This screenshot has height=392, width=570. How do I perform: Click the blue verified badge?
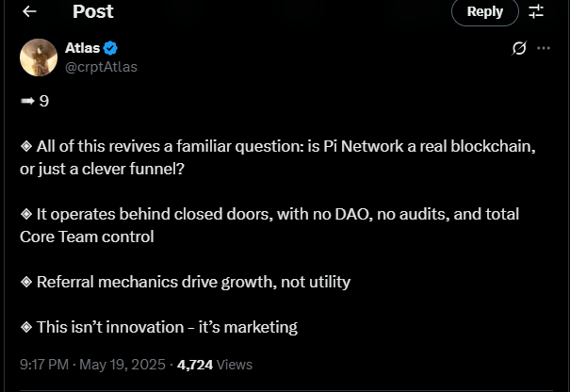[109, 48]
